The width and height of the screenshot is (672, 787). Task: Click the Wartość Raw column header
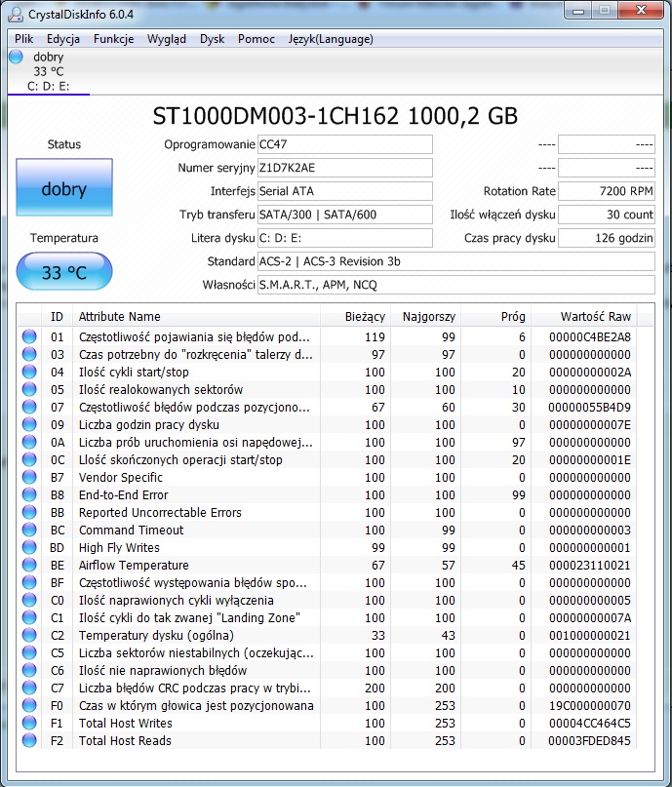click(583, 317)
